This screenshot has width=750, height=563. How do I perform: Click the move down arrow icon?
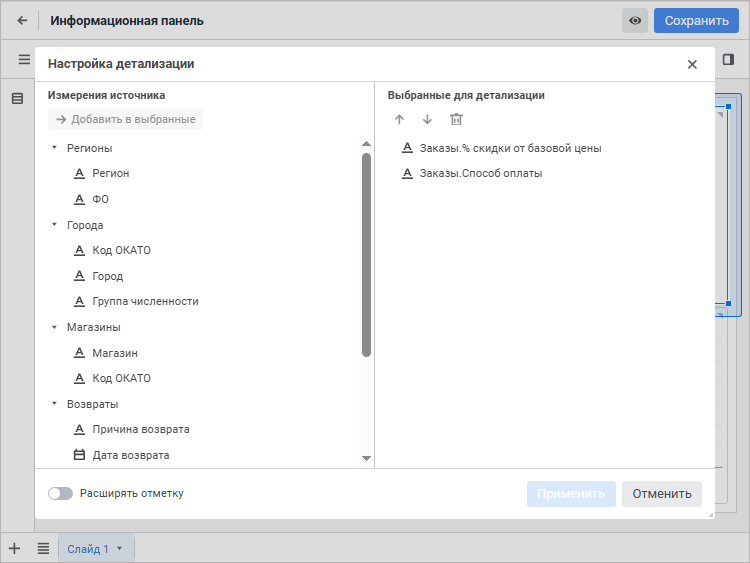pos(427,120)
